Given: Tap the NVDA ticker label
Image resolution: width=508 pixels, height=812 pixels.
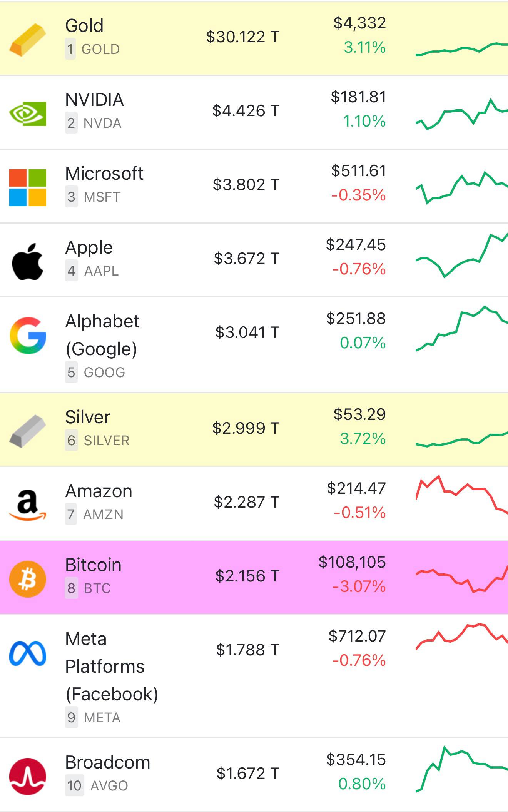Looking at the screenshot, I should (102, 123).
